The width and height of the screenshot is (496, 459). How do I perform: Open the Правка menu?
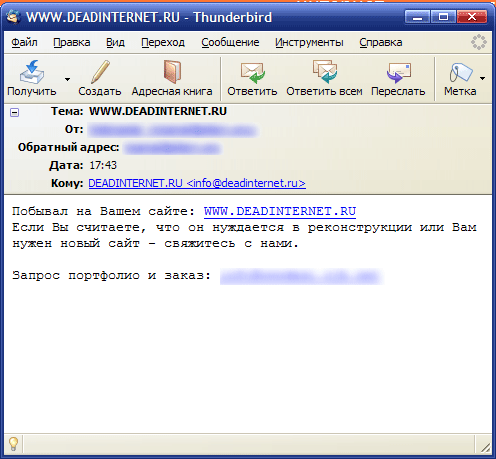(x=72, y=43)
